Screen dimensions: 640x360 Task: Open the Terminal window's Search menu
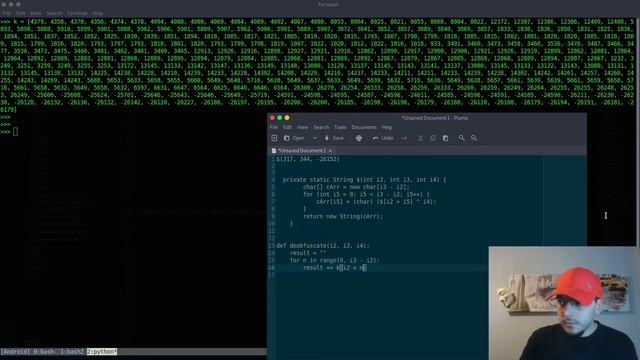pos(54,13)
